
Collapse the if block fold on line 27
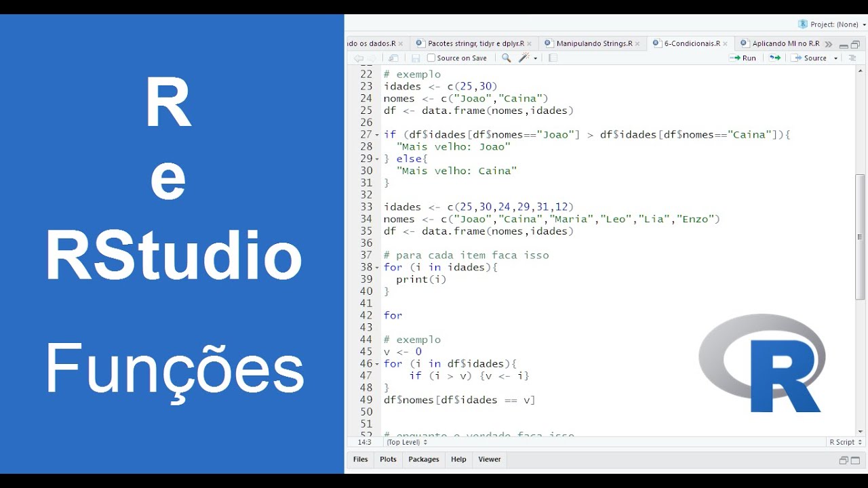[x=377, y=135]
